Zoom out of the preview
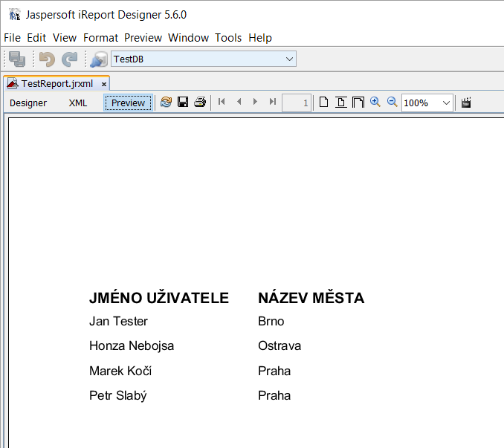Screen dimensions: 504x448 (x=392, y=103)
